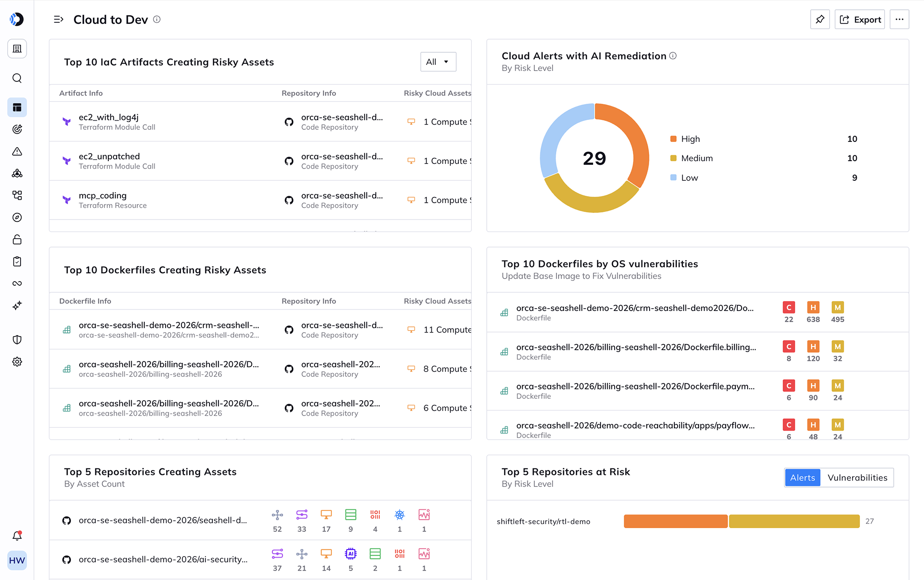
Task: Select the dashboards layout icon in the sidebar
Action: click(17, 107)
